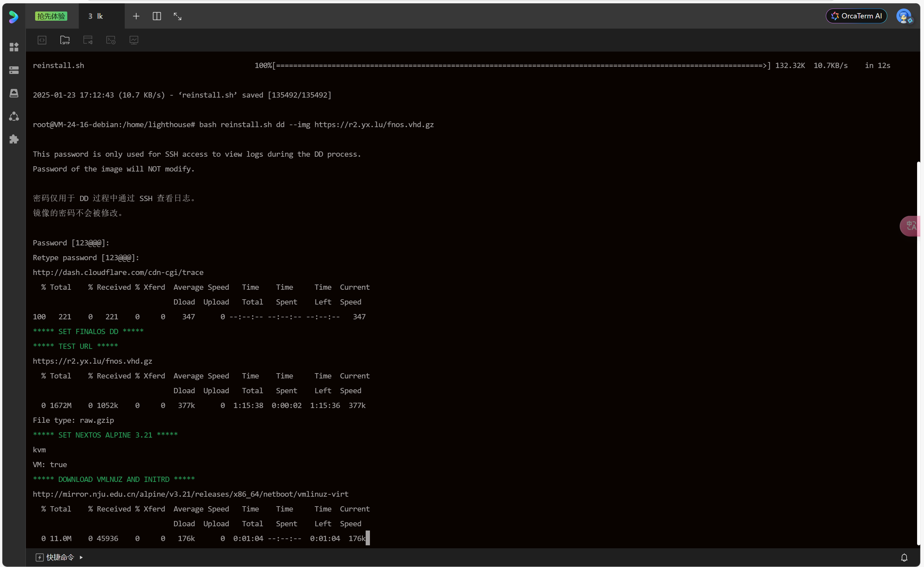The image size is (924, 567).
Task: Open the OrcaTerm AI assistant
Action: (x=856, y=16)
